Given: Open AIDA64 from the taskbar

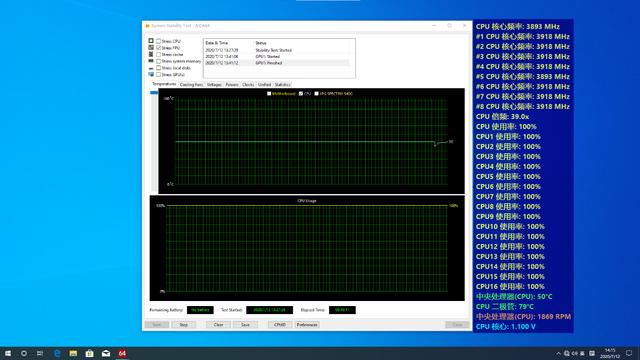Looking at the screenshot, I should coord(122,353).
